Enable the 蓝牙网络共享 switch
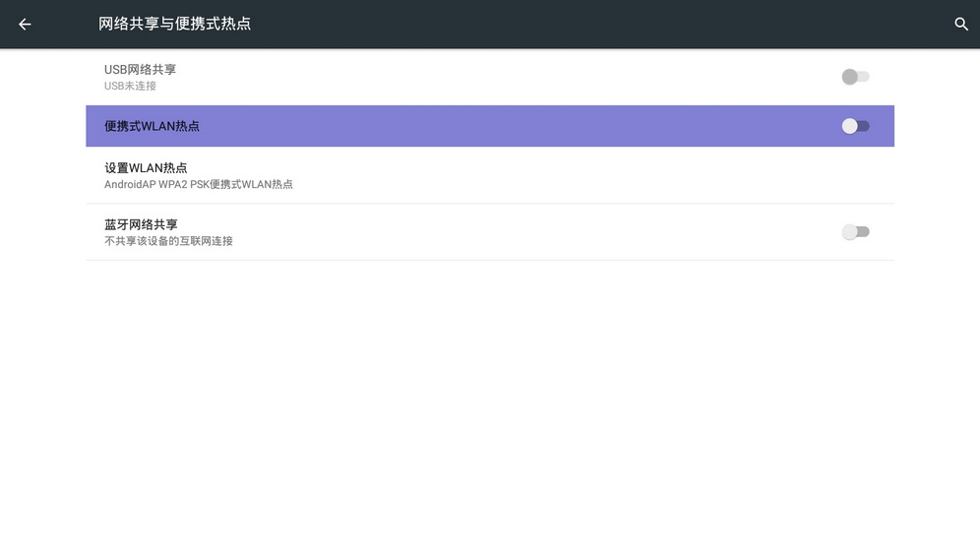Screen dimensions: 980x551 [x=855, y=232]
